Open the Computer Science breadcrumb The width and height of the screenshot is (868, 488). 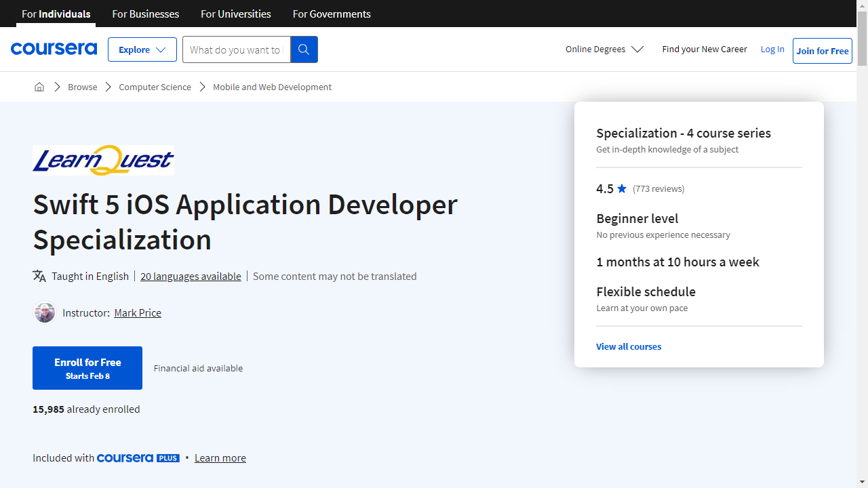click(x=155, y=87)
